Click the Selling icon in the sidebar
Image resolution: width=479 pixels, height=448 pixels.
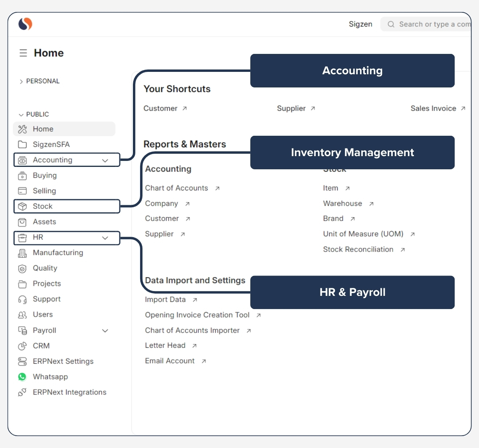click(22, 191)
